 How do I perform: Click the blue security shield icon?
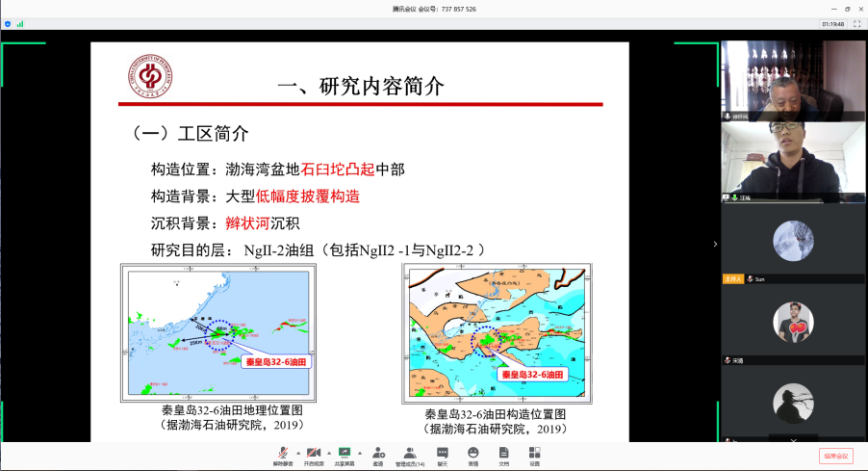click(8, 23)
